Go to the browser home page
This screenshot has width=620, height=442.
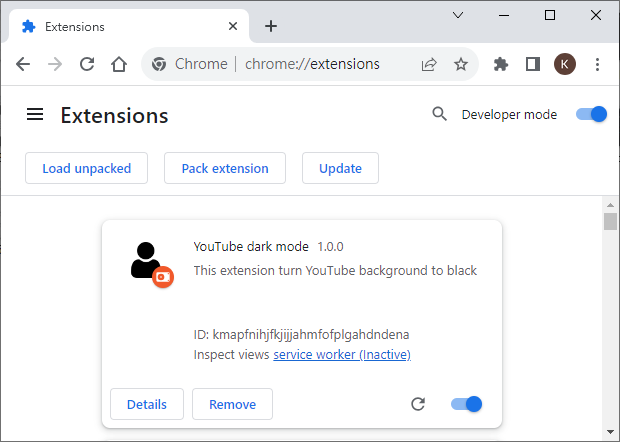tap(119, 64)
